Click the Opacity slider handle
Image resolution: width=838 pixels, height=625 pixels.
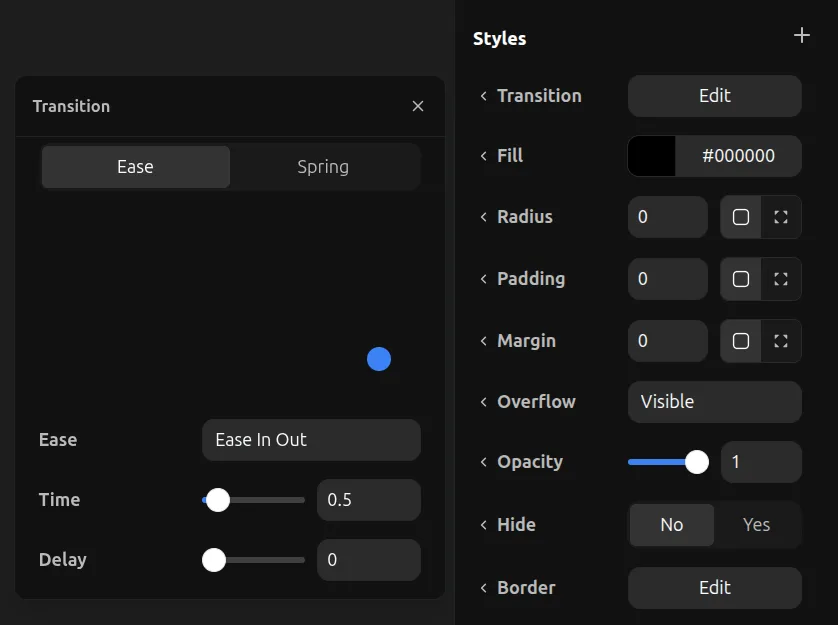coord(697,462)
